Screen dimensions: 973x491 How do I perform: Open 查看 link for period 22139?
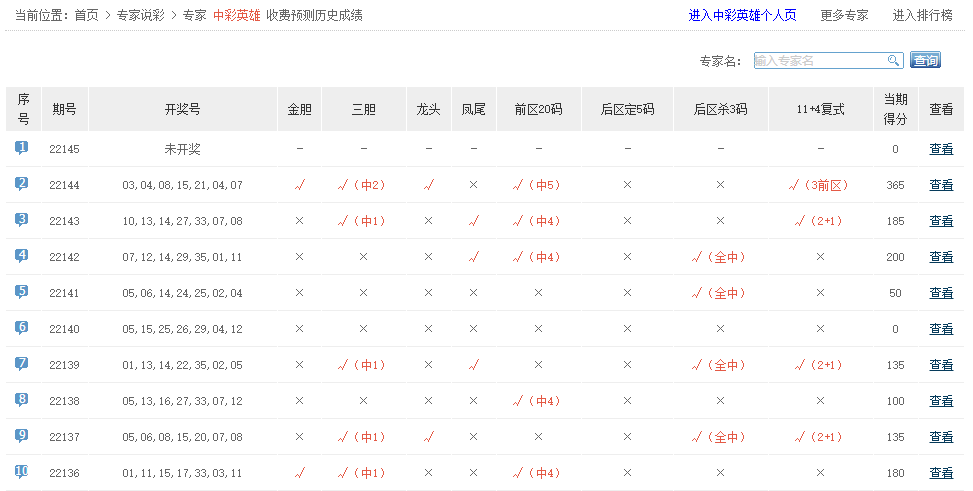[x=941, y=365]
